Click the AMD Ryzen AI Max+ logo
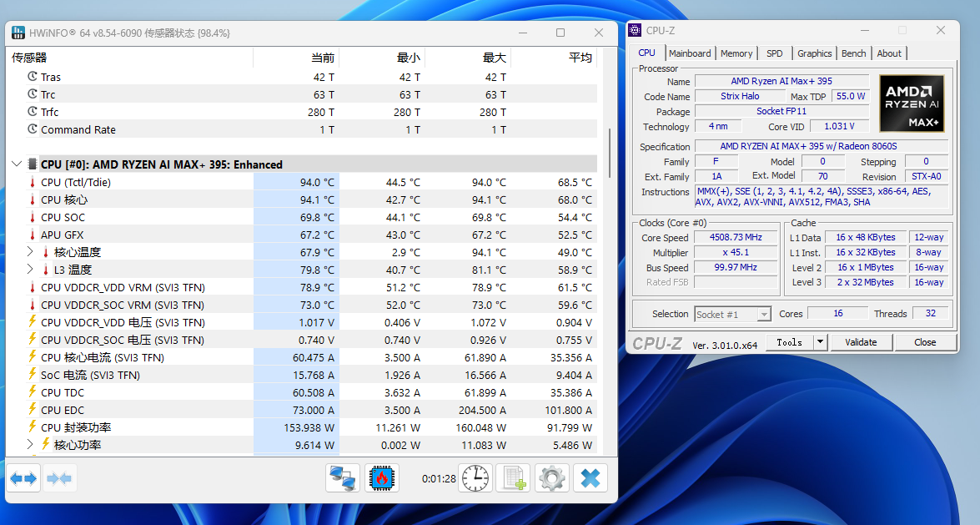Screen dimensions: 980x525 pos(912,103)
